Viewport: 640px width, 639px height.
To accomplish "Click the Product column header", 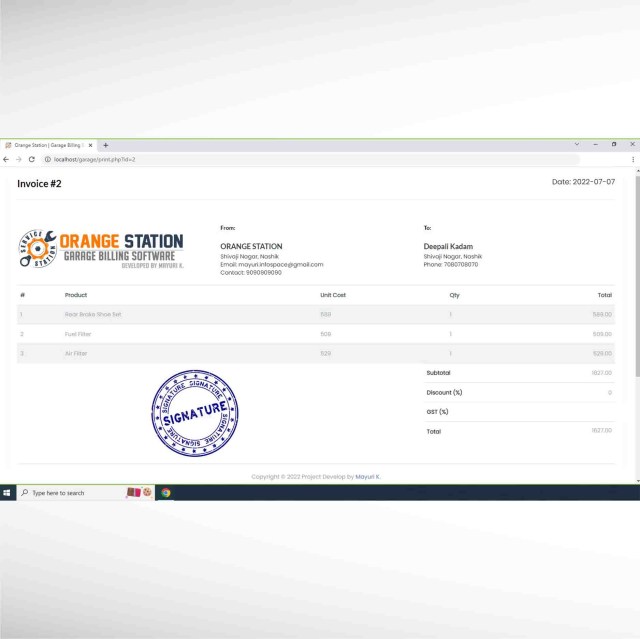I will [x=76, y=295].
